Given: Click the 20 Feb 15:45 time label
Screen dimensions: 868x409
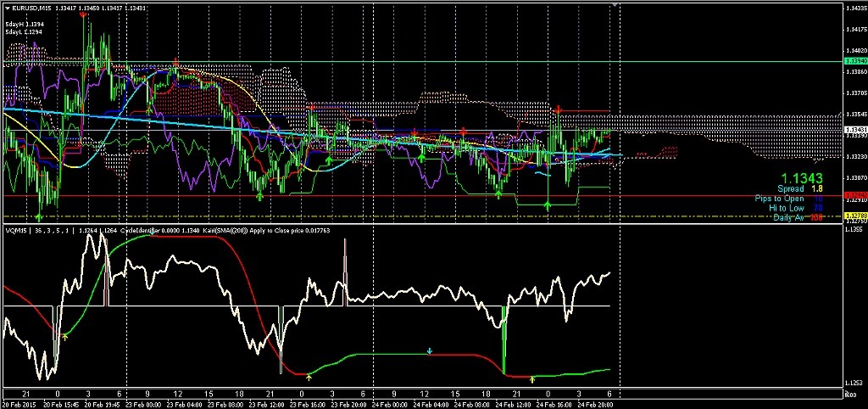Looking at the screenshot, I should [x=60, y=405].
